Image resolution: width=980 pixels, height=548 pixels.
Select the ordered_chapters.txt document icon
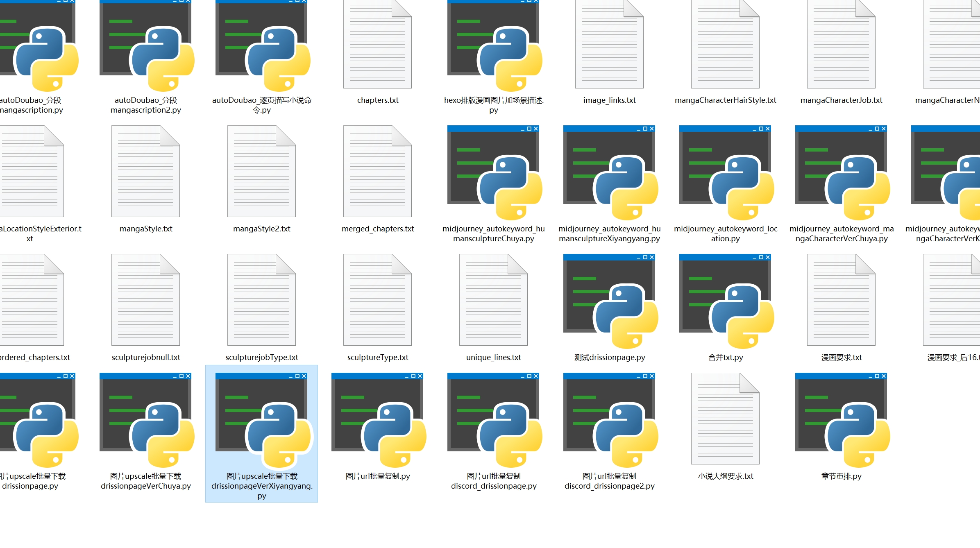pos(32,300)
